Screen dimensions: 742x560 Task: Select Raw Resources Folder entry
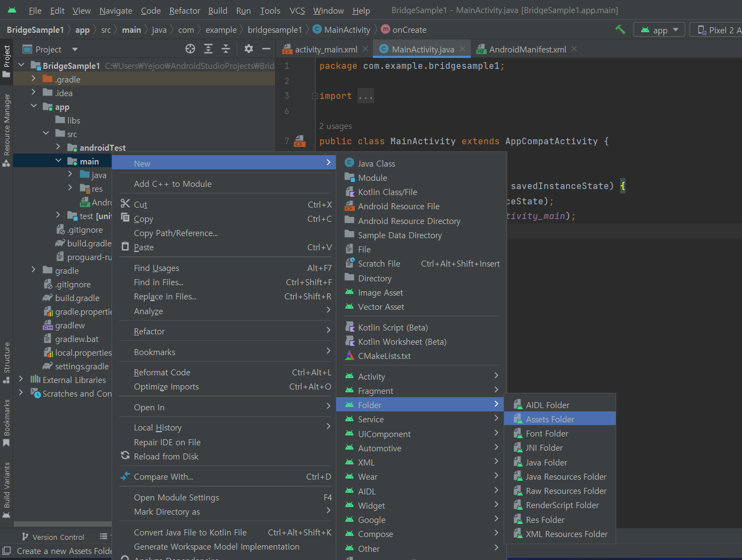click(x=560, y=491)
